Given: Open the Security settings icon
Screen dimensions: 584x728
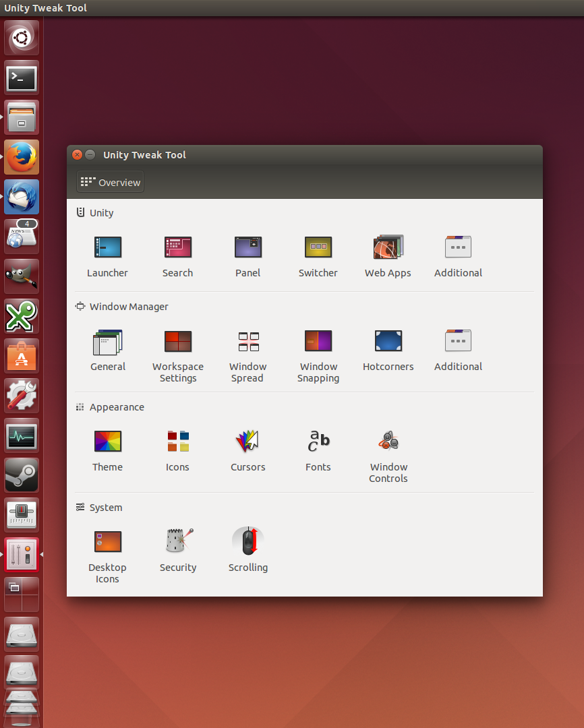Looking at the screenshot, I should 179,541.
